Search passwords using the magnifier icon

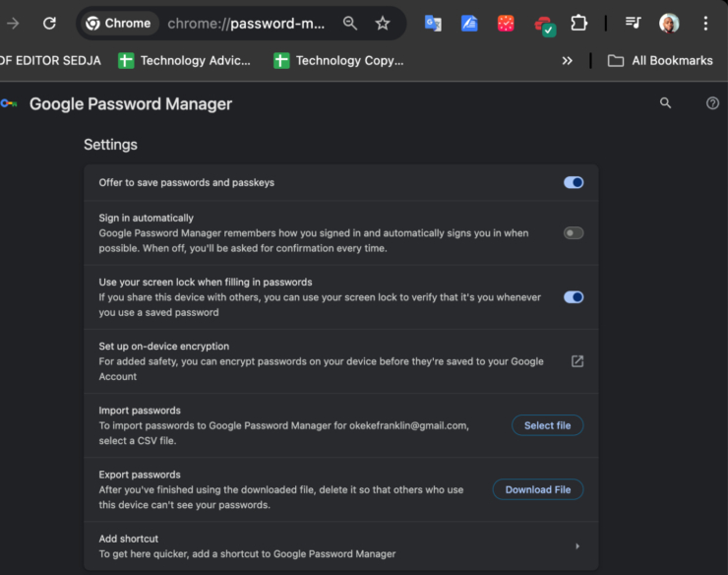[666, 103]
